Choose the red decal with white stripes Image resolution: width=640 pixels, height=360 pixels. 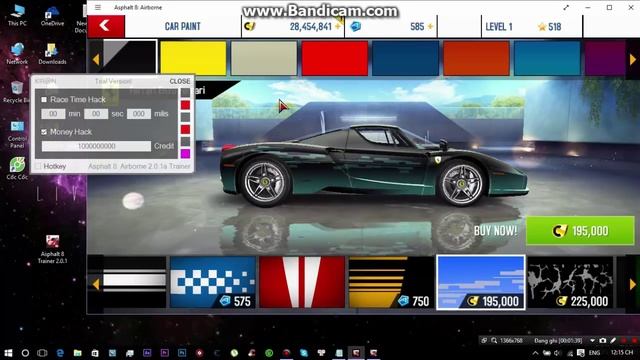pyautogui.click(x=302, y=282)
